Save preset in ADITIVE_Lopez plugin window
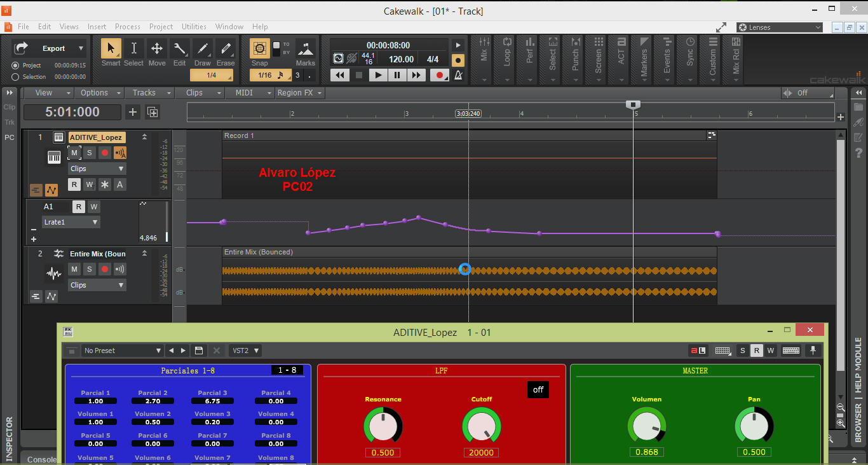Screen dimensions: 868x465 [x=199, y=350]
